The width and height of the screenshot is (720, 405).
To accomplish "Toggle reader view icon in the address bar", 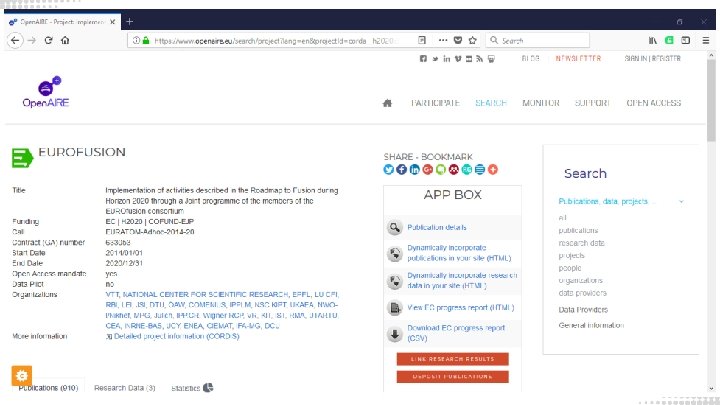I will click(x=422, y=40).
